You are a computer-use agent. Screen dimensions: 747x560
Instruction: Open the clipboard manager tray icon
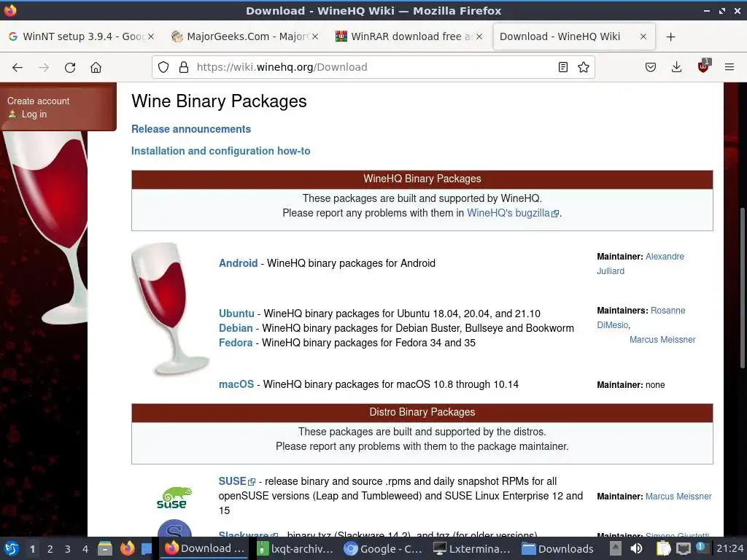(663, 548)
